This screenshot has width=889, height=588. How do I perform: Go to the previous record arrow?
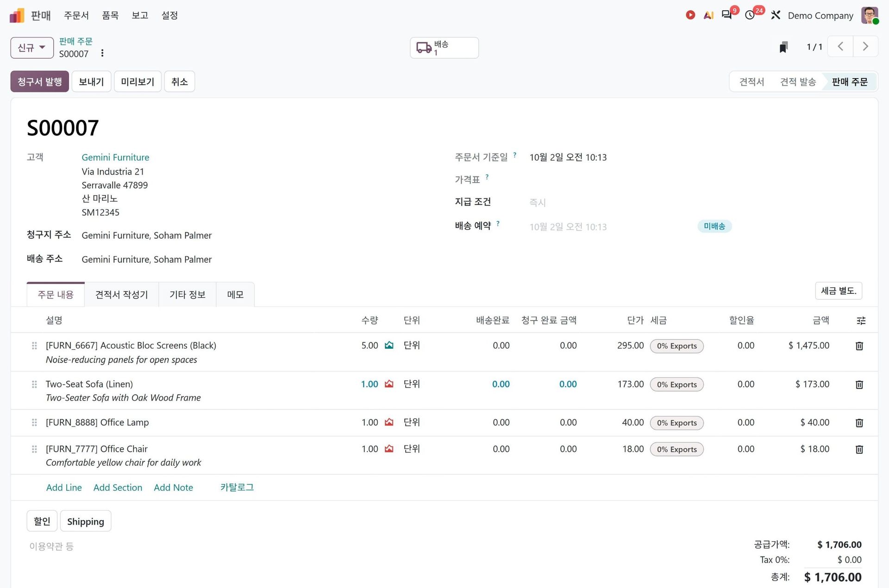point(840,46)
